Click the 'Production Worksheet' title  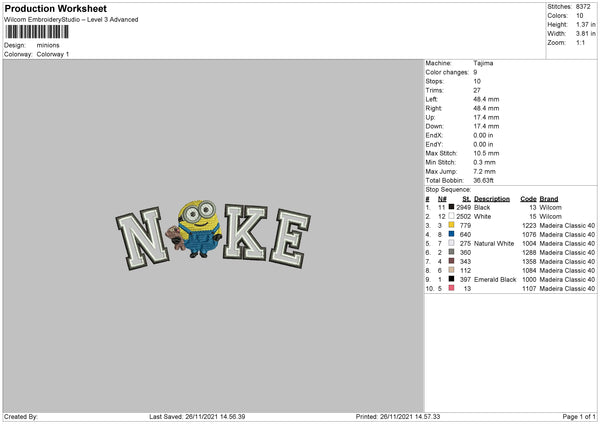(x=55, y=8)
